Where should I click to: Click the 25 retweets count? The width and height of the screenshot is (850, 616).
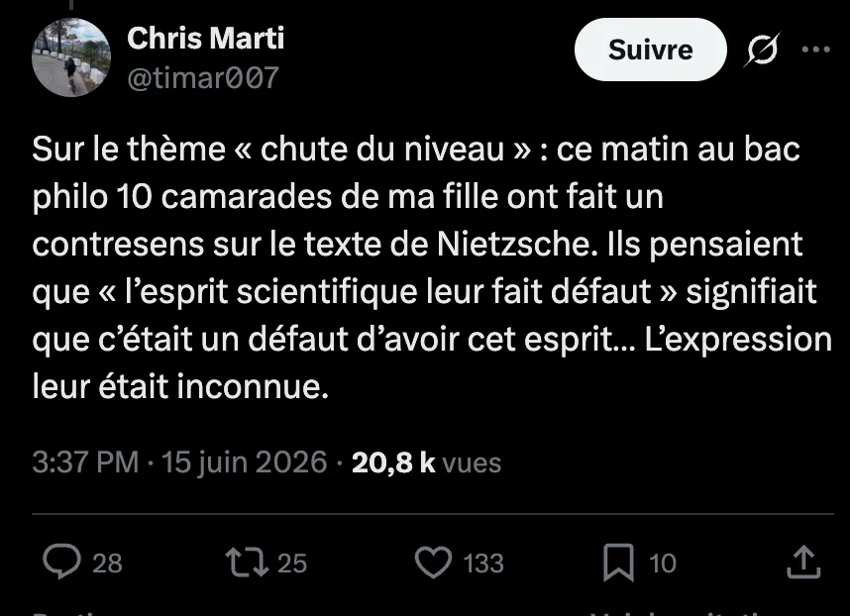(292, 564)
